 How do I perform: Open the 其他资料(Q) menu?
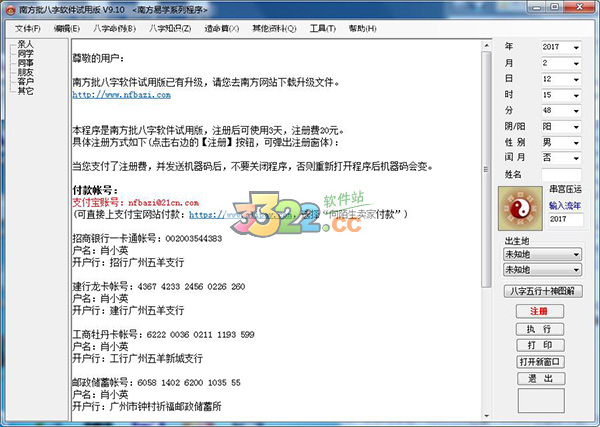point(274,29)
